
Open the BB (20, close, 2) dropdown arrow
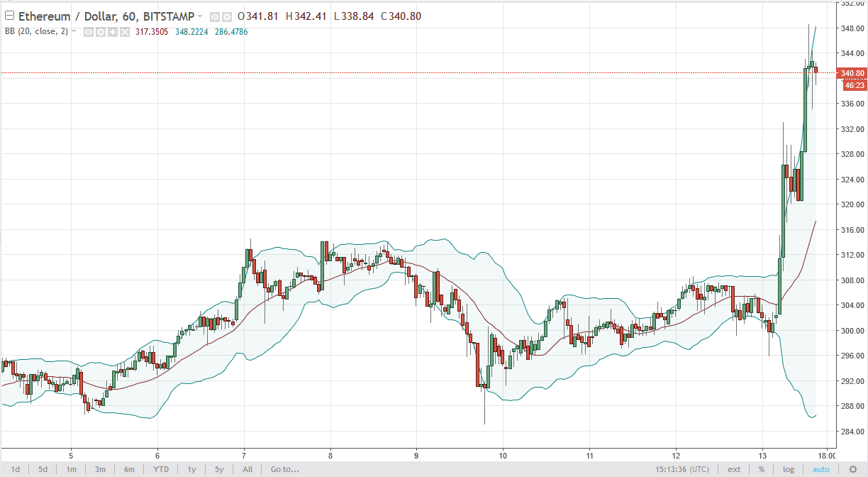[74, 32]
